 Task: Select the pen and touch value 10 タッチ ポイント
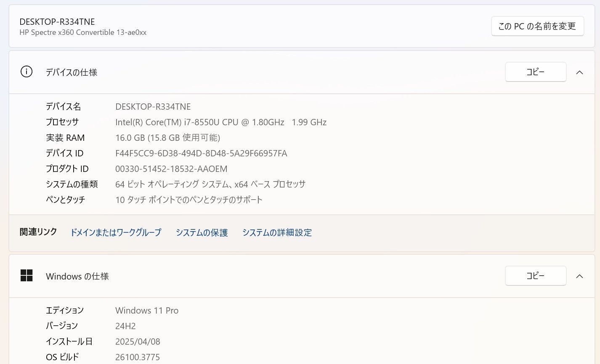point(189,200)
